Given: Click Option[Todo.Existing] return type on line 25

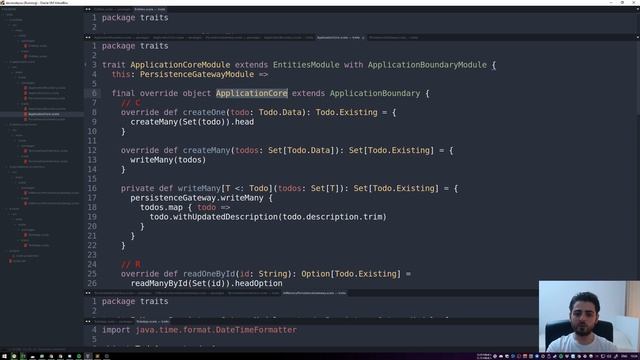Looking at the screenshot, I should (351, 274).
